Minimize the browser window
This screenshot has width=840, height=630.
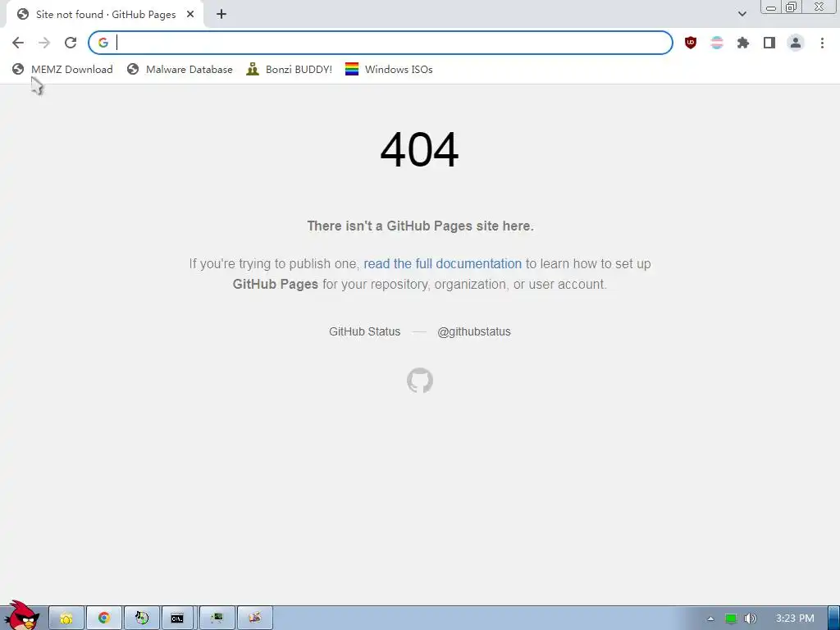771,7
